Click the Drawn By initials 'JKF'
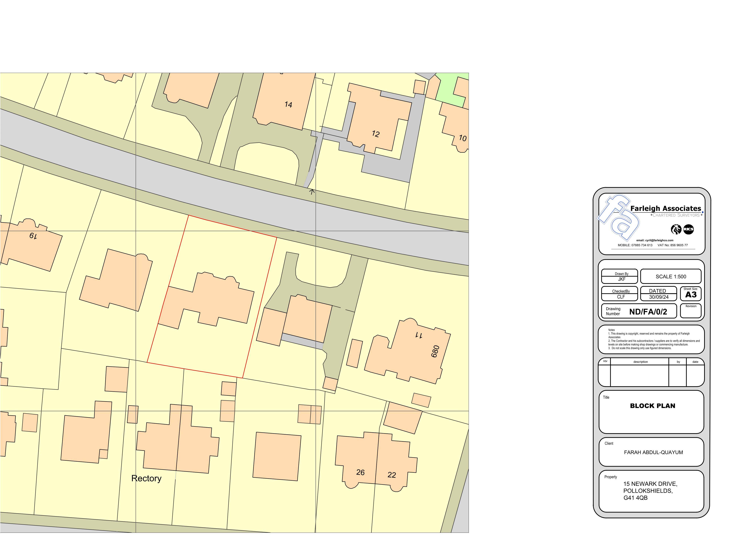Image resolution: width=756 pixels, height=535 pixels. pyautogui.click(x=621, y=279)
